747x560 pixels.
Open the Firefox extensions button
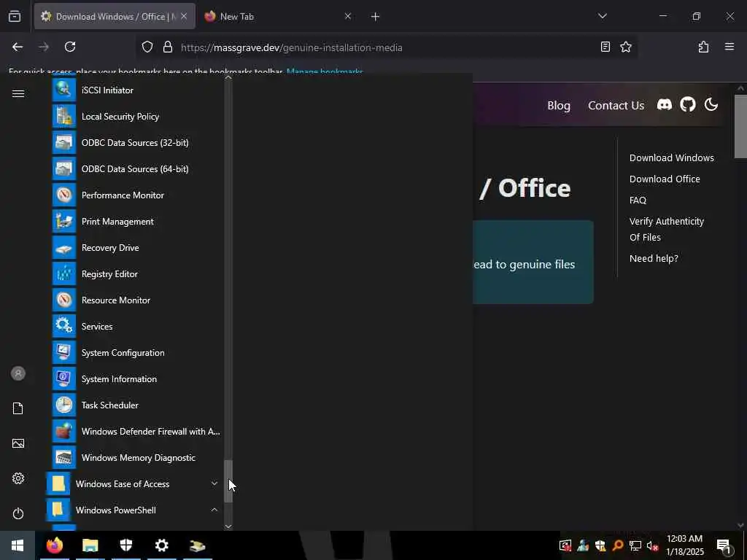703,47
